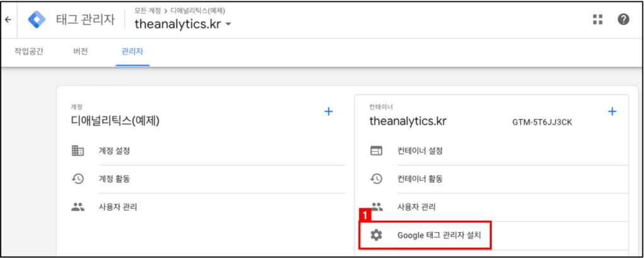Switch to the 버전 tab

80,52
